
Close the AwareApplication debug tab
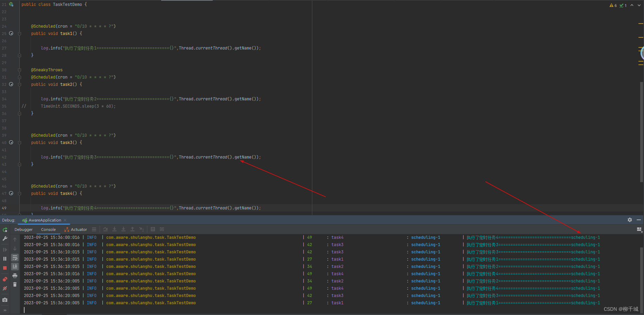65,220
